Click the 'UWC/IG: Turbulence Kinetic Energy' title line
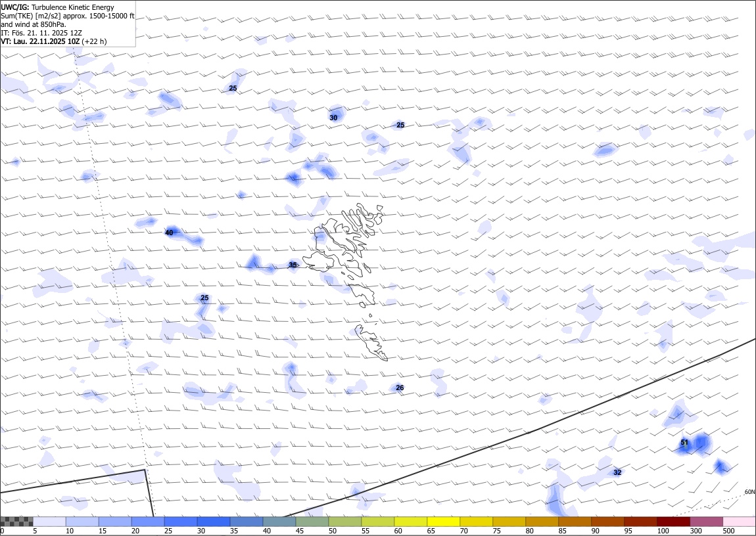The image size is (756, 536). pyautogui.click(x=57, y=7)
